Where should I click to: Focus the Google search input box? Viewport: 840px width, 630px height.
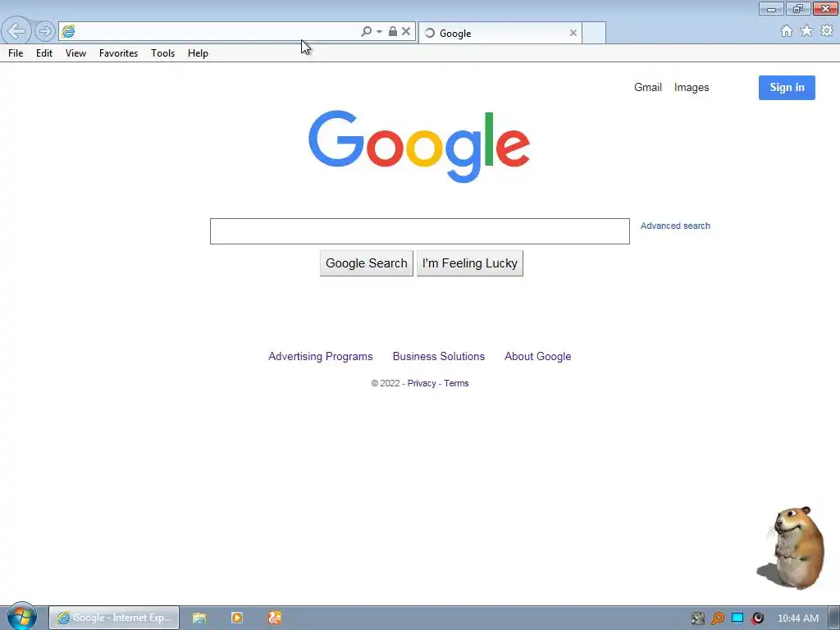click(x=419, y=231)
